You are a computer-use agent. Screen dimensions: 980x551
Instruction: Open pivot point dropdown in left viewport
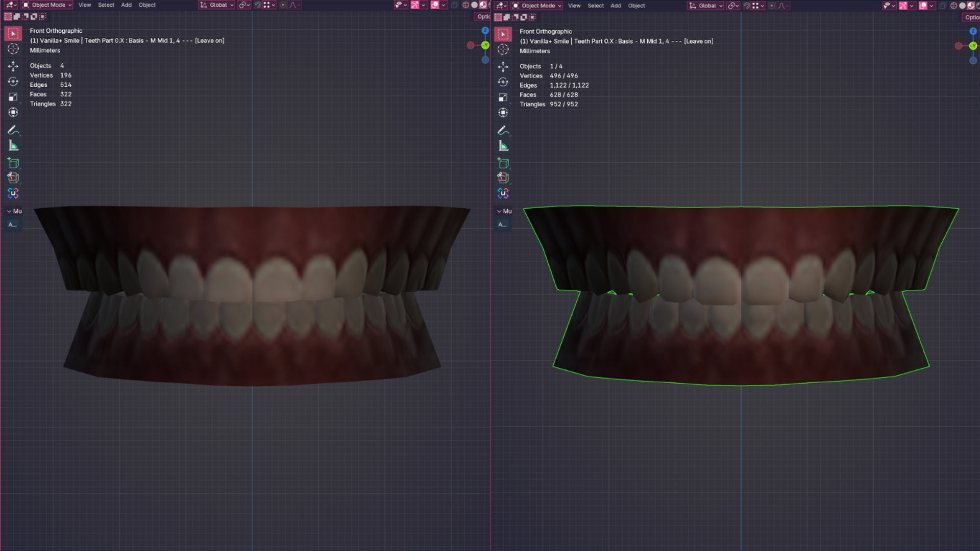pyautogui.click(x=244, y=5)
